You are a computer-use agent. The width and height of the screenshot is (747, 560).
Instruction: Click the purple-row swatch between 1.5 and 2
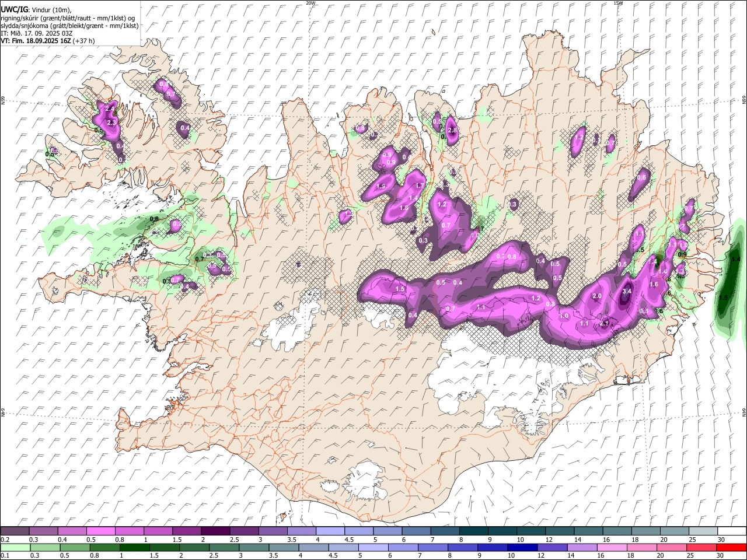pyautogui.click(x=187, y=531)
